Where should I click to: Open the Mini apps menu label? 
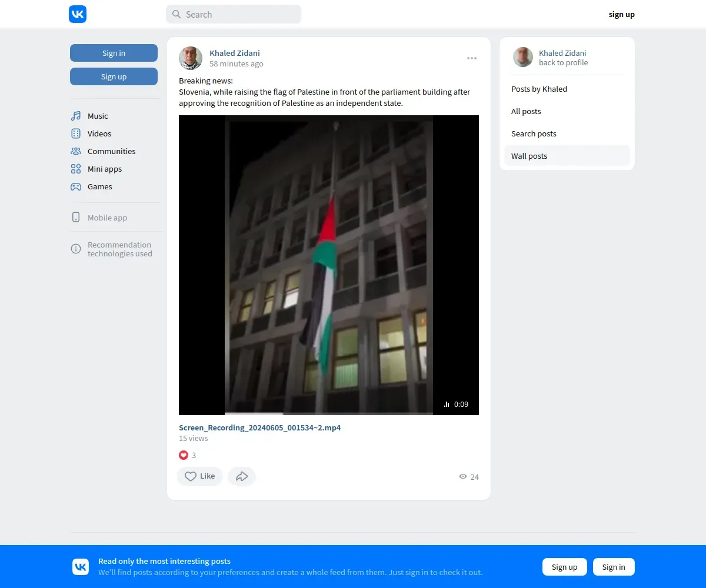[105, 169]
